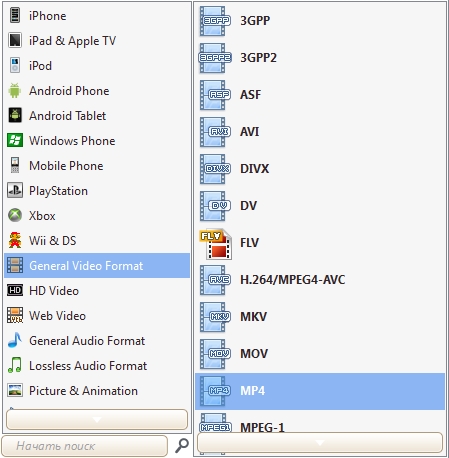Click the ASF format icon
This screenshot has width=449, height=458.
click(215, 95)
